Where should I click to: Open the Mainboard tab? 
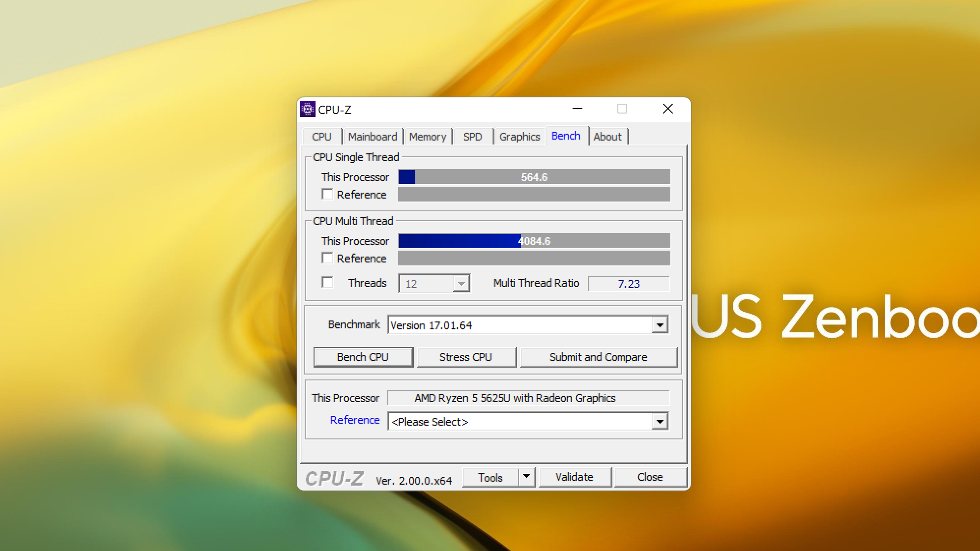[373, 137]
